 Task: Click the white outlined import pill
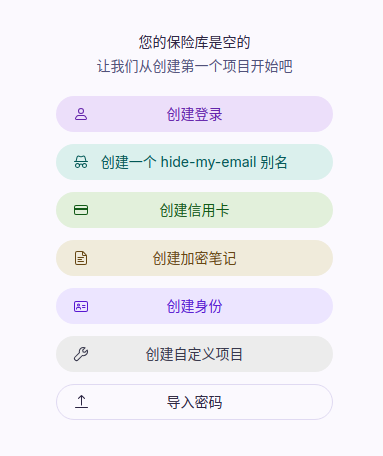(194, 402)
